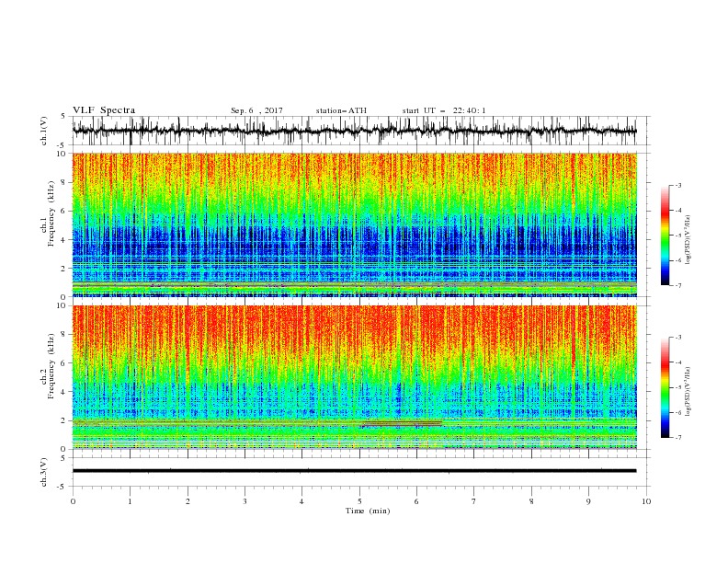Click time-axis tick label "10"

tap(646, 501)
